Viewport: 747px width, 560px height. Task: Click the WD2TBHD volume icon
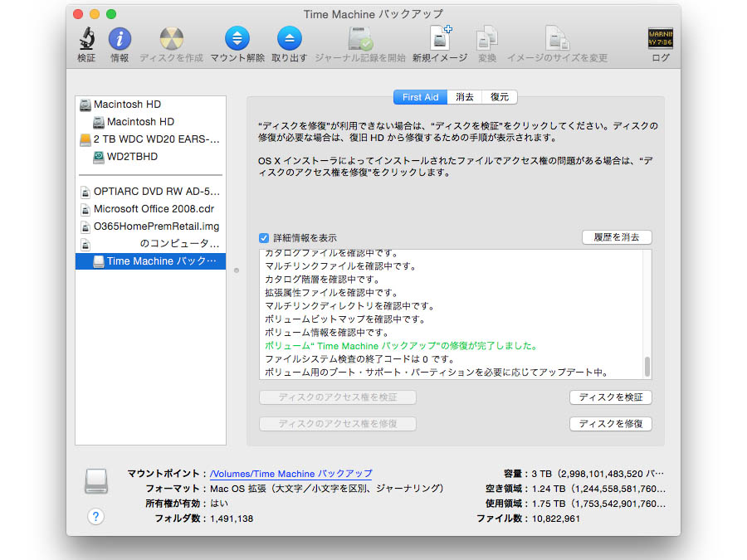coord(99,157)
